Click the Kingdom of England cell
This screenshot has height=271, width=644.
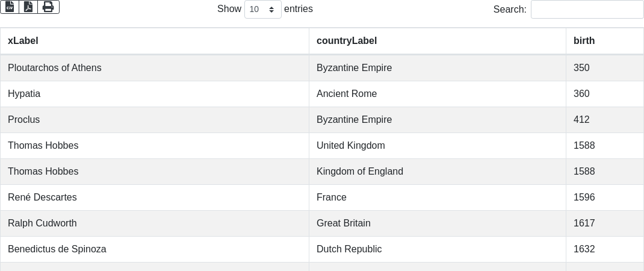point(360,172)
